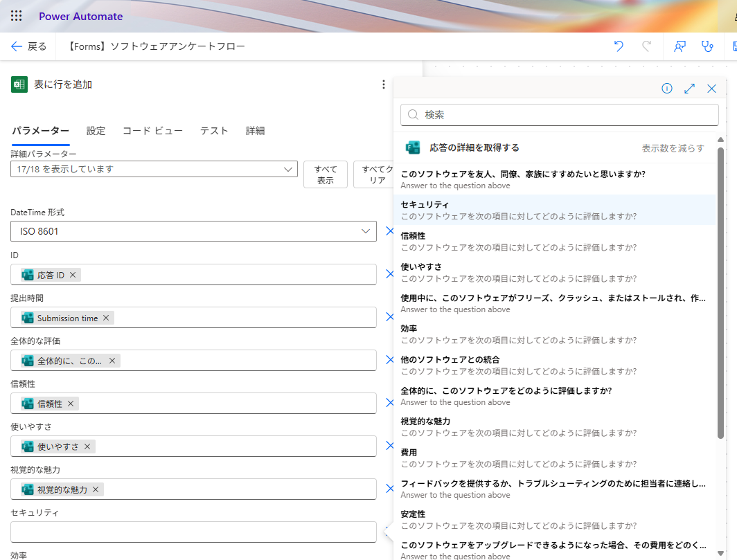Open the Flow checker stethoscope icon

pos(707,46)
